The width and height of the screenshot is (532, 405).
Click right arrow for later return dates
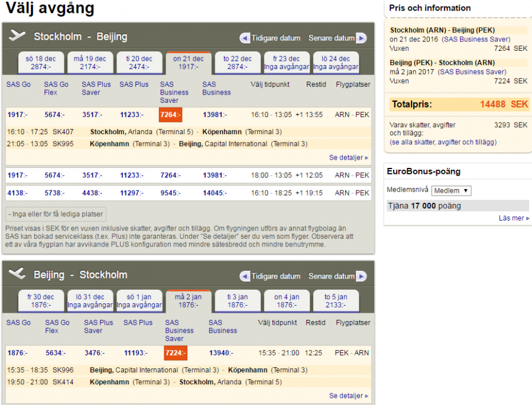click(361, 276)
